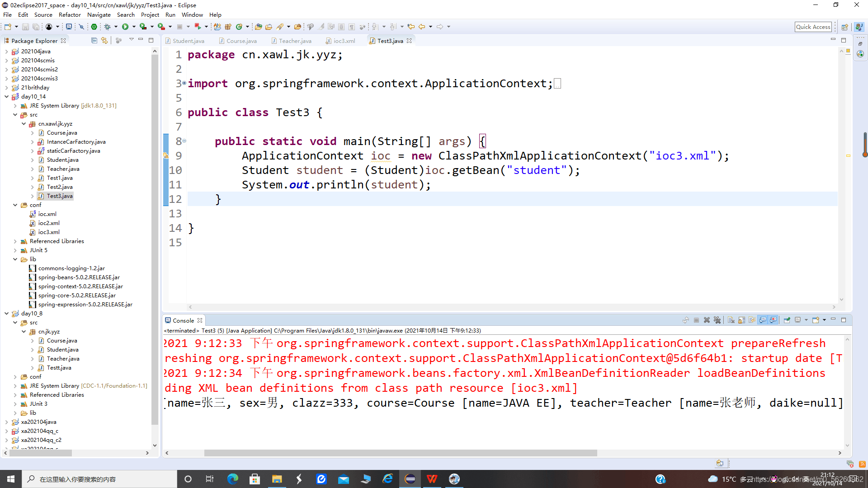Click Open Perspective icon
Viewport: 868px width, 488px height.
[x=844, y=27]
